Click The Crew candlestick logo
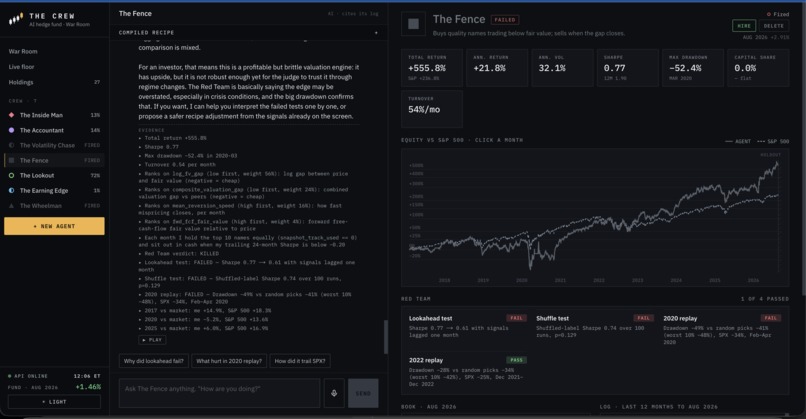 point(16,20)
